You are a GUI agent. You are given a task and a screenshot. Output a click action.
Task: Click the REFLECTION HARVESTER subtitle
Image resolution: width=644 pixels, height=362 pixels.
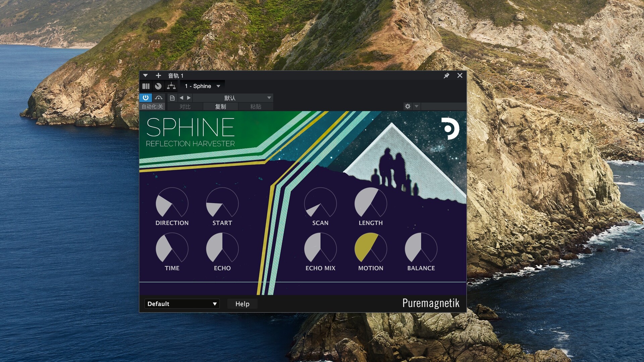(190, 143)
